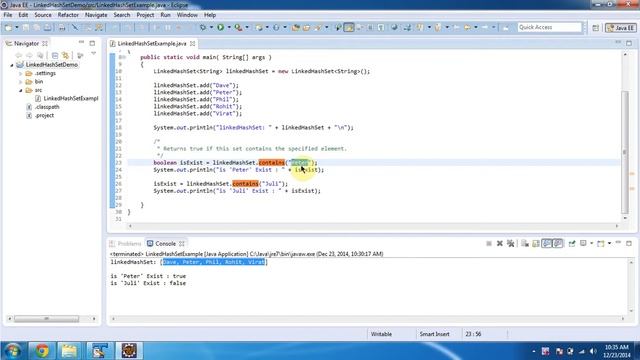
Task: Click the Remove Launch X icon in Console
Action: point(500,244)
